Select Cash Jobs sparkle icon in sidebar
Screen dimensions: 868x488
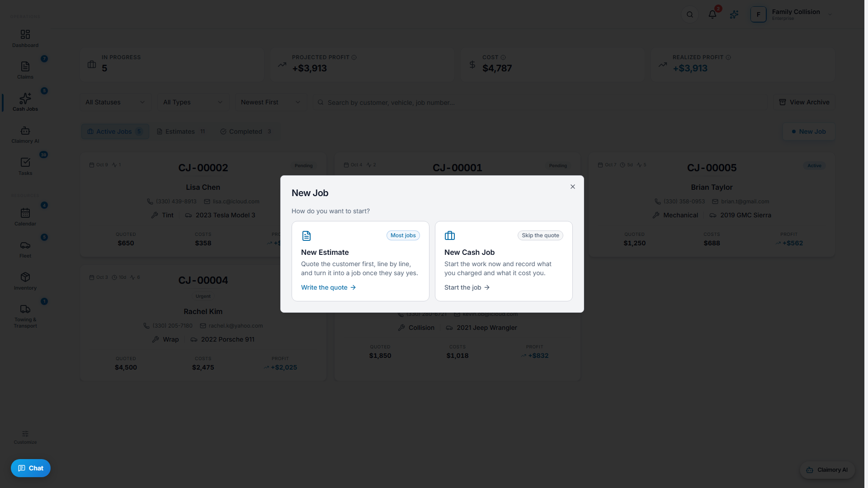click(x=25, y=99)
